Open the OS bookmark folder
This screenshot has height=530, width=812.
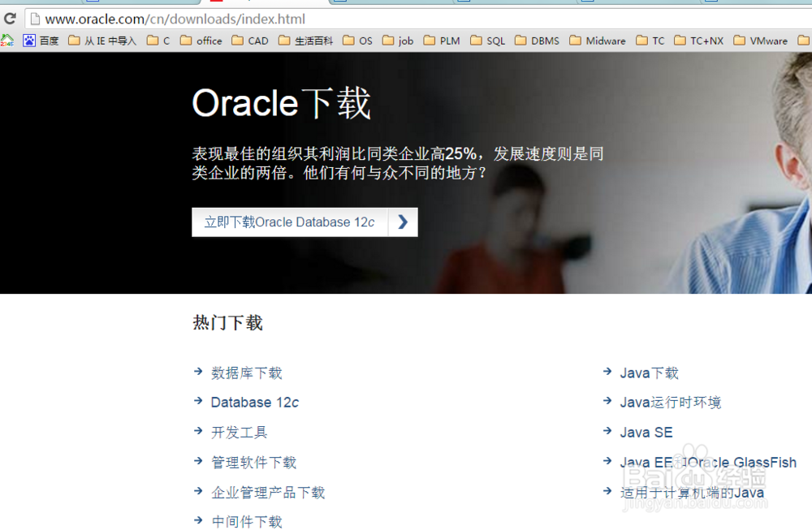[357, 41]
